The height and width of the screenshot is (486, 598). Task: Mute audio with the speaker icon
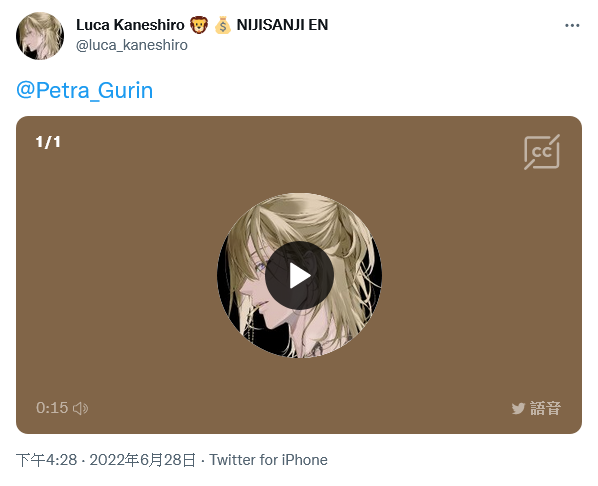[x=80, y=408]
